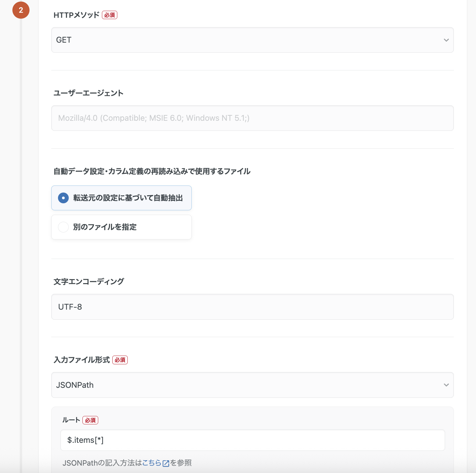Click the 必須 badge next to HTTPメソッド
Image resolution: width=476 pixels, height=473 pixels.
coord(110,15)
